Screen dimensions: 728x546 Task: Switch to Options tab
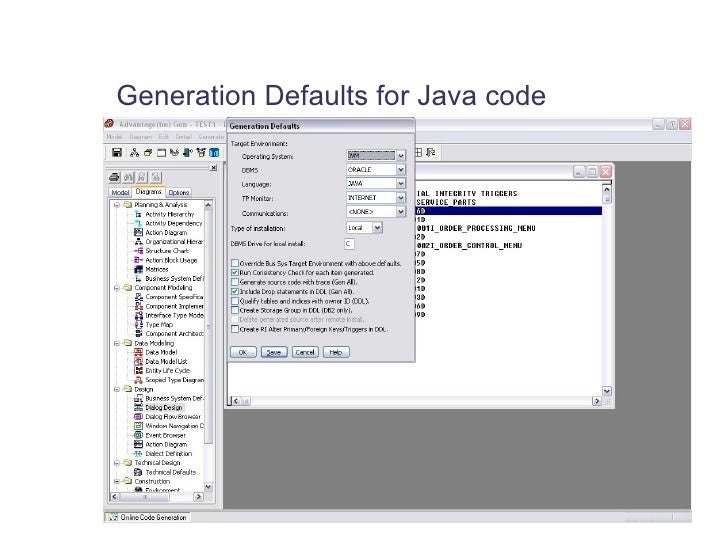(178, 192)
